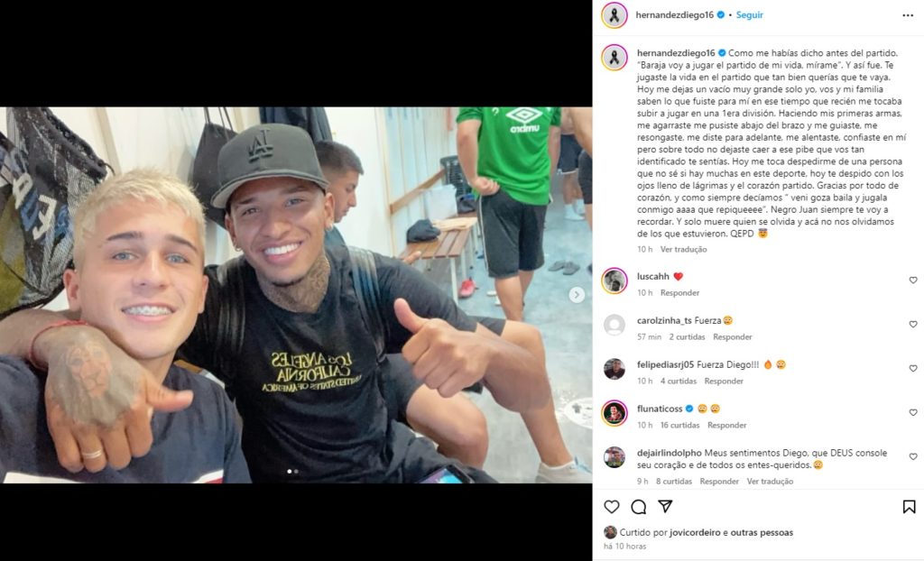
Task: Open header profile picture of hernandezdiego16
Action: click(x=614, y=15)
